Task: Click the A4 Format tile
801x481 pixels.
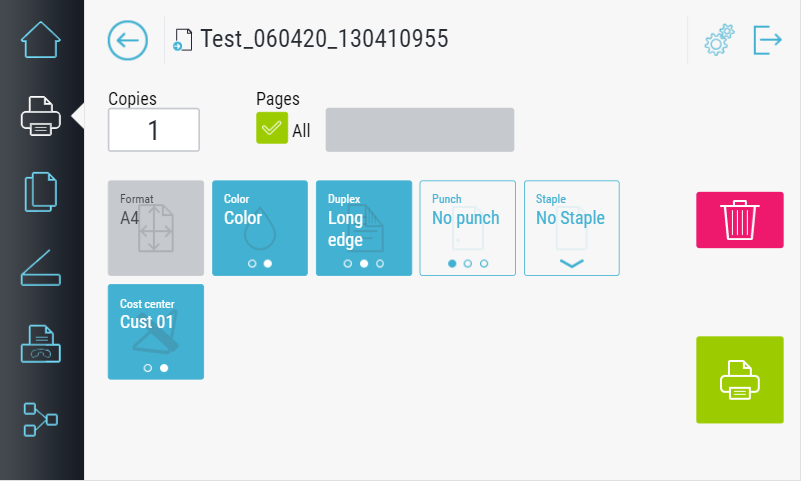Action: point(156,228)
